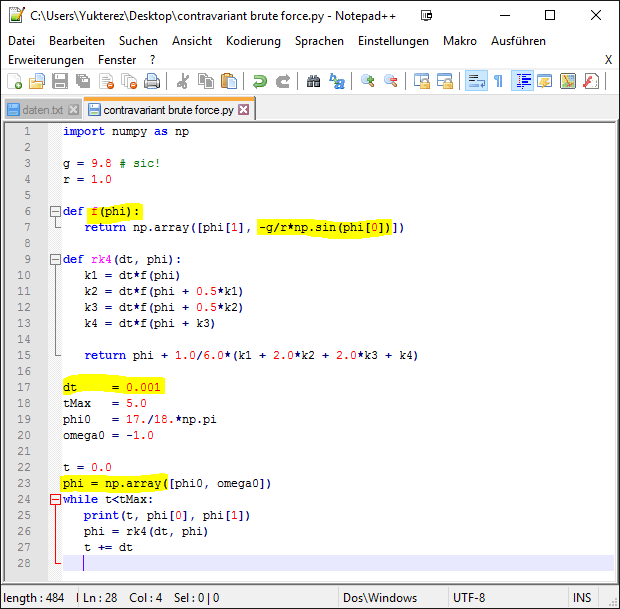Click the Open file folder icon
Viewport: 620px width, 609px height.
[x=37, y=81]
